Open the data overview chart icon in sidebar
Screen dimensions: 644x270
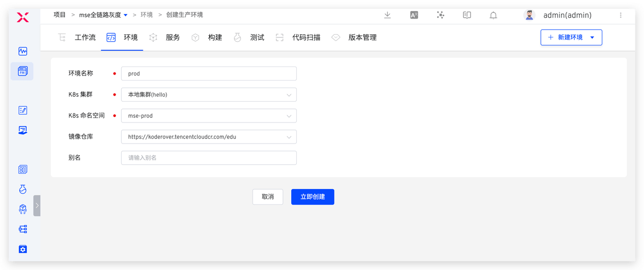(23, 51)
